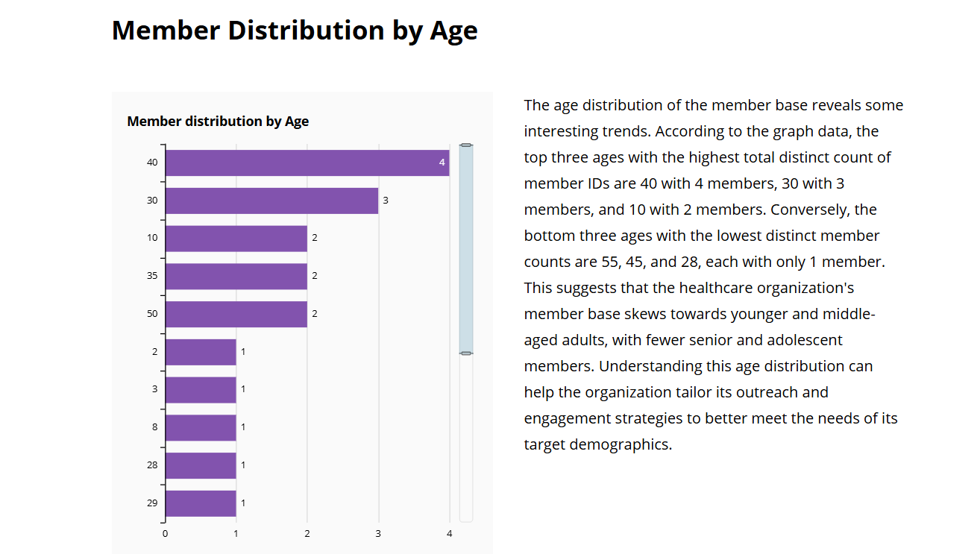
Task: Click the bar for age 35
Action: click(235, 275)
